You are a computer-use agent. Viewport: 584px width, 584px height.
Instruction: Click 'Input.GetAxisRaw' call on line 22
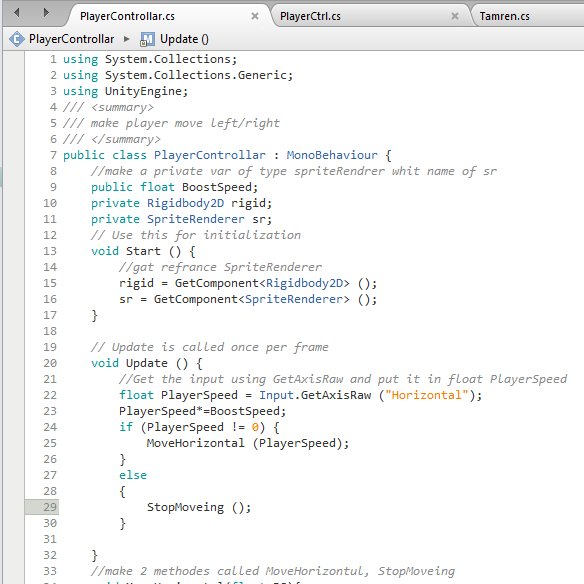coord(315,395)
